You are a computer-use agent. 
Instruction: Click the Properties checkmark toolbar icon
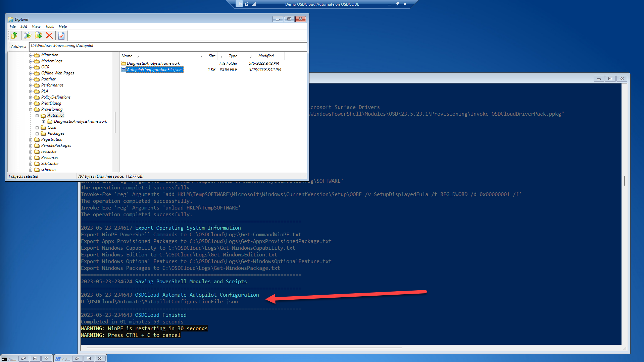pyautogui.click(x=61, y=36)
